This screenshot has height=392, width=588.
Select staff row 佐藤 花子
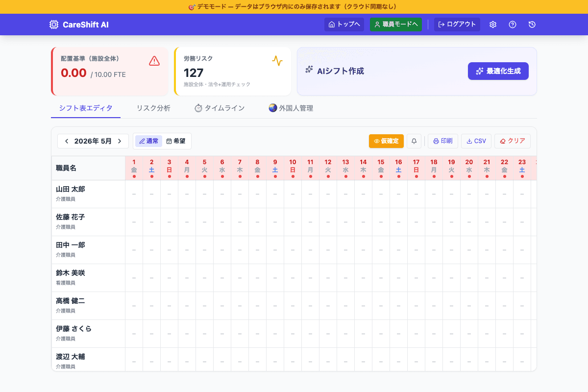tap(88, 222)
